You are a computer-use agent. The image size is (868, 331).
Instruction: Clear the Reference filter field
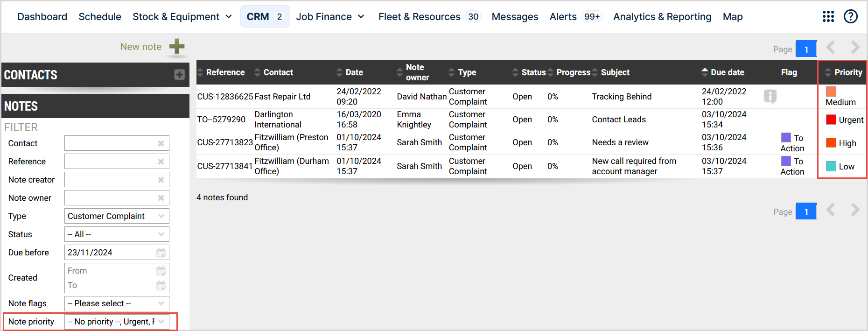pyautogui.click(x=161, y=162)
